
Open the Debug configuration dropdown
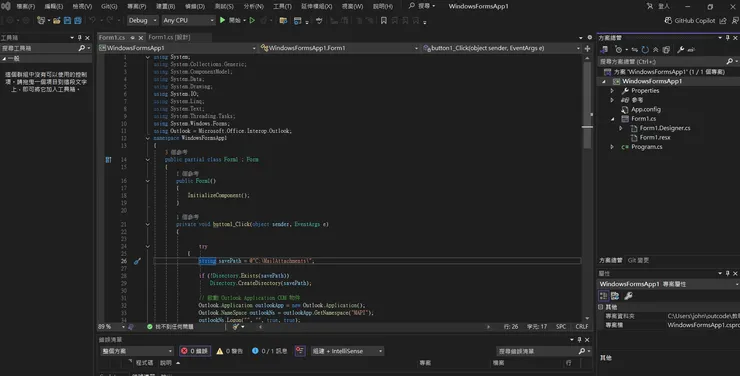143,20
